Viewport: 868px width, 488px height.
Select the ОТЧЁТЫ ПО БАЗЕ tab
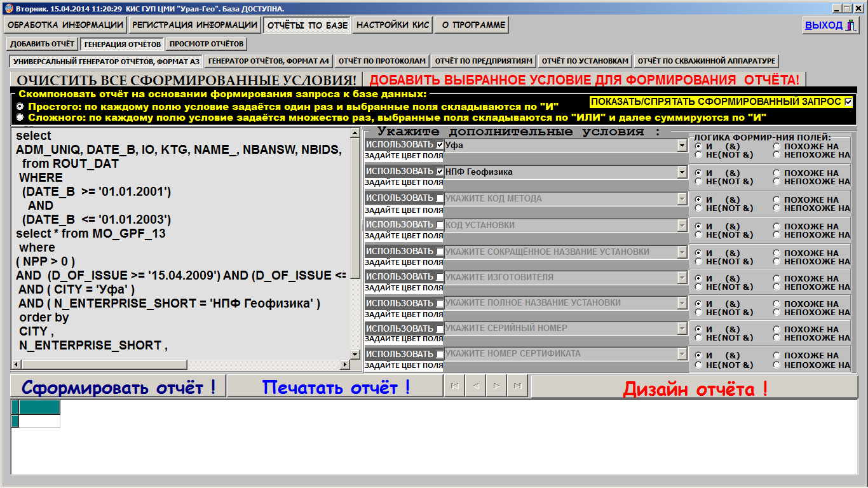pos(308,25)
